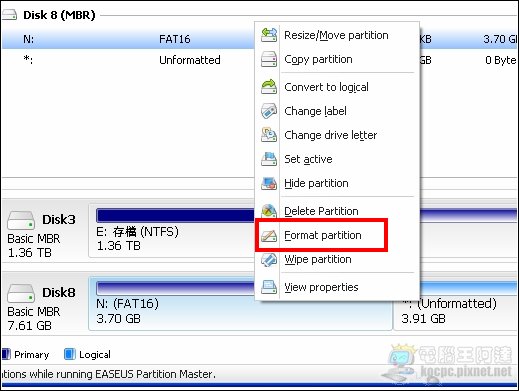Click the Logical legend color swatch
Viewport: 519px width, 391px height.
(70, 354)
